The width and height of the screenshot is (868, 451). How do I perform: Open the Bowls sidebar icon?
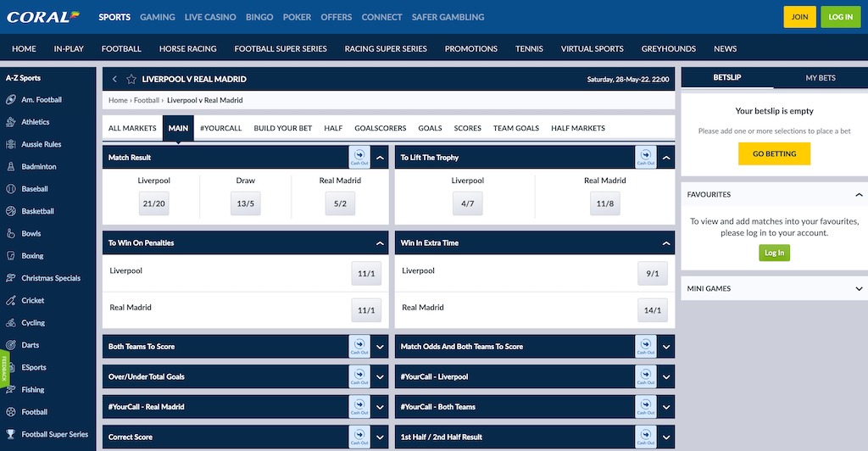tap(10, 233)
